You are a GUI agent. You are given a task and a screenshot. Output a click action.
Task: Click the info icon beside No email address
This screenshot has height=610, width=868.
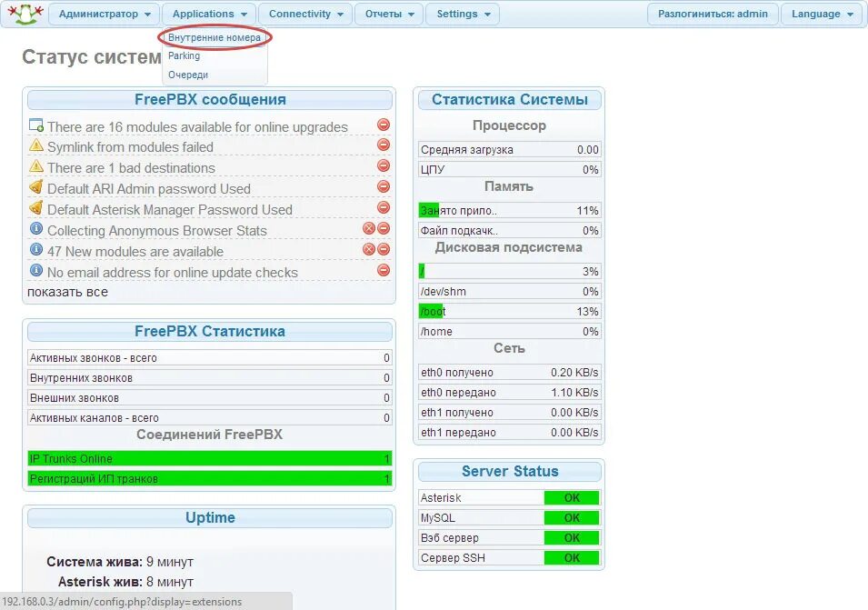pos(36,270)
